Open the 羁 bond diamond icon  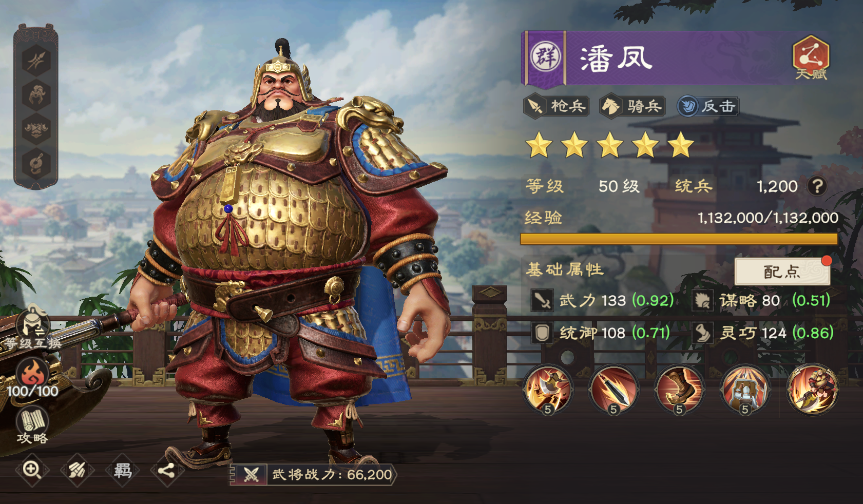click(x=123, y=470)
